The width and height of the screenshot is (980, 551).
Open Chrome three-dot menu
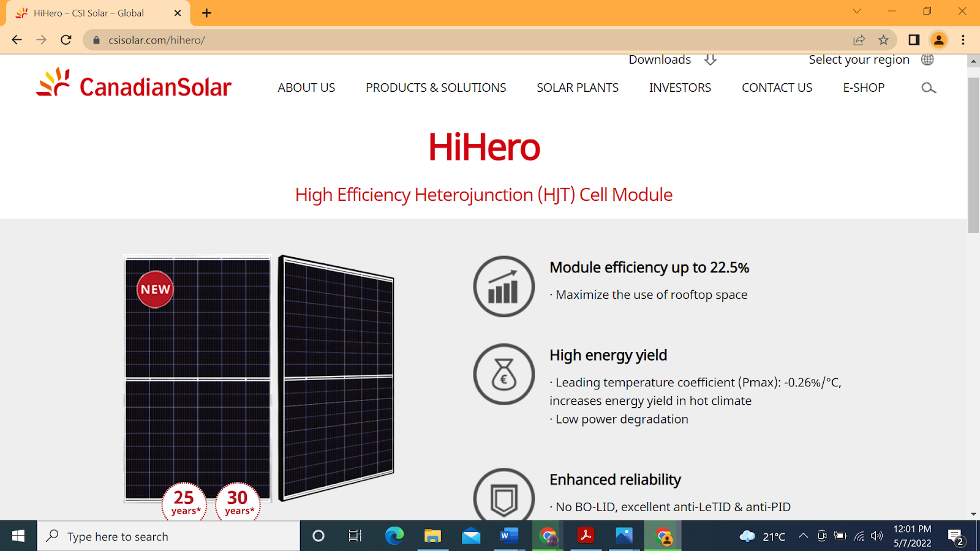pos(963,40)
